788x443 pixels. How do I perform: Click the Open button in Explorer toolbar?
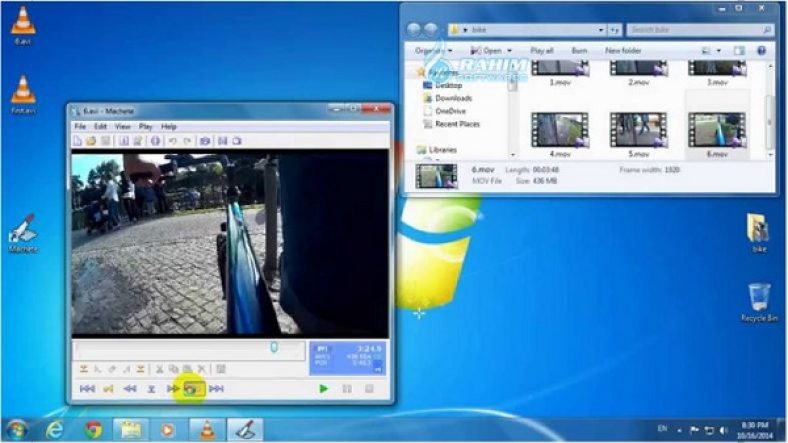coord(486,51)
